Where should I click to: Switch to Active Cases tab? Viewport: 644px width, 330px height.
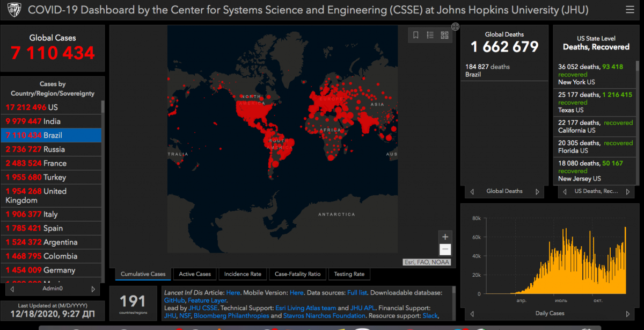pos(195,274)
